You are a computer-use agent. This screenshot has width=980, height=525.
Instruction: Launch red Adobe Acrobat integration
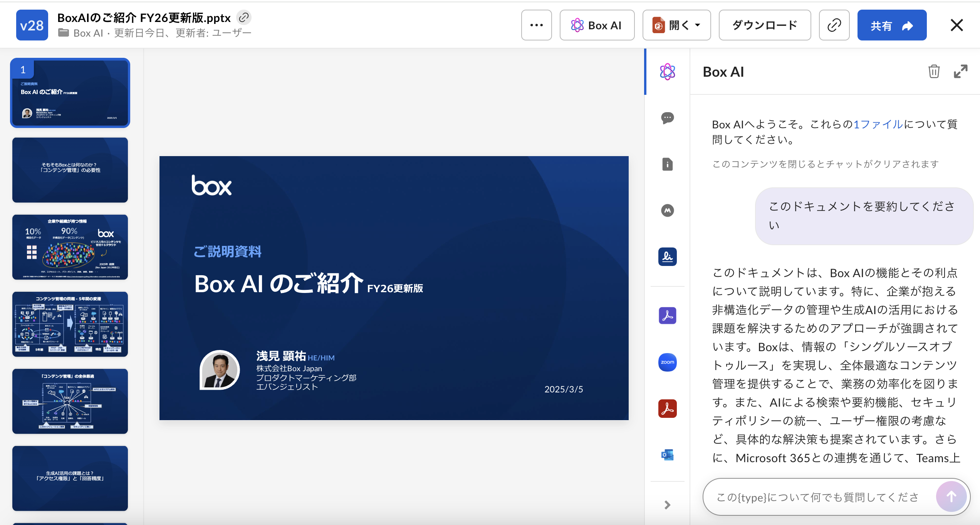click(x=667, y=409)
